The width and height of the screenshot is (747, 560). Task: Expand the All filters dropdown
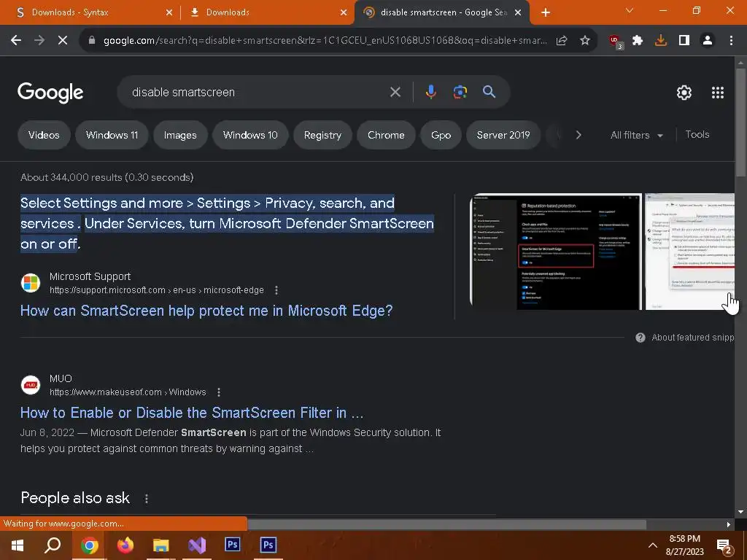636,135
